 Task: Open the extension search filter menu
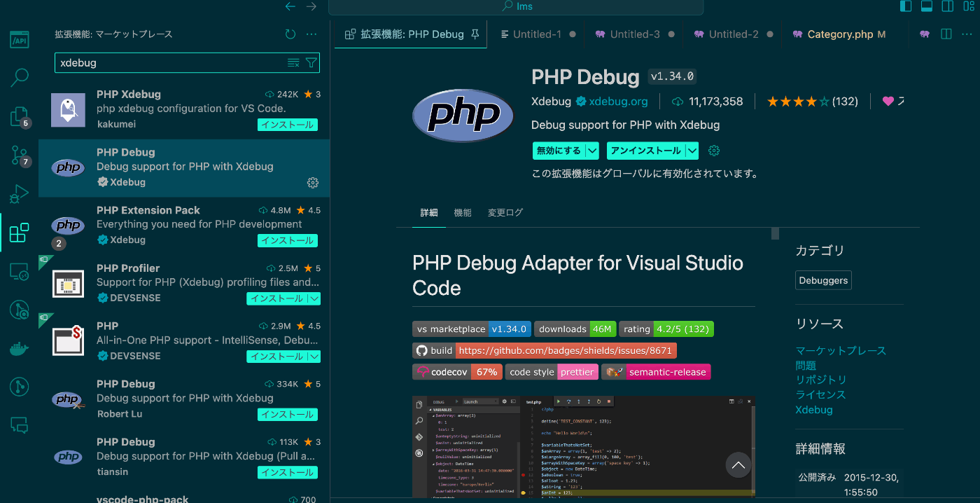[x=311, y=62]
